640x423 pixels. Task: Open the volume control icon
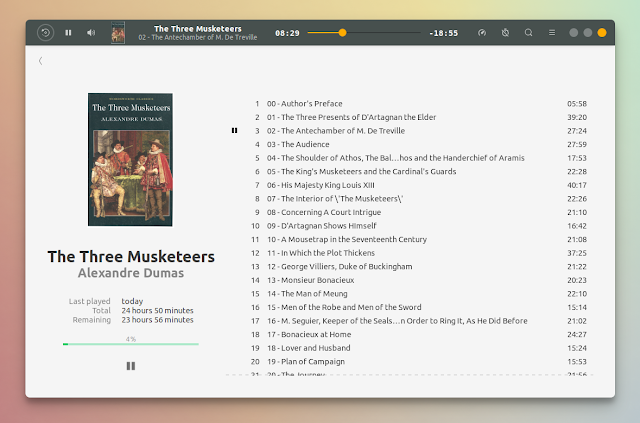click(x=91, y=33)
